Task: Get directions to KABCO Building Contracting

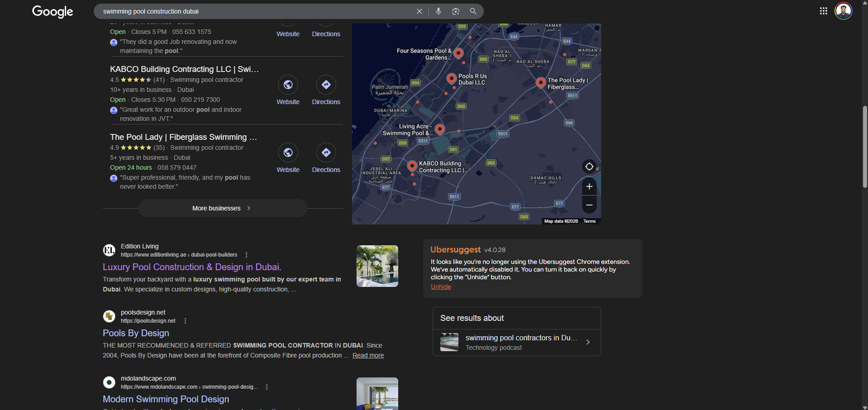Action: [x=326, y=85]
